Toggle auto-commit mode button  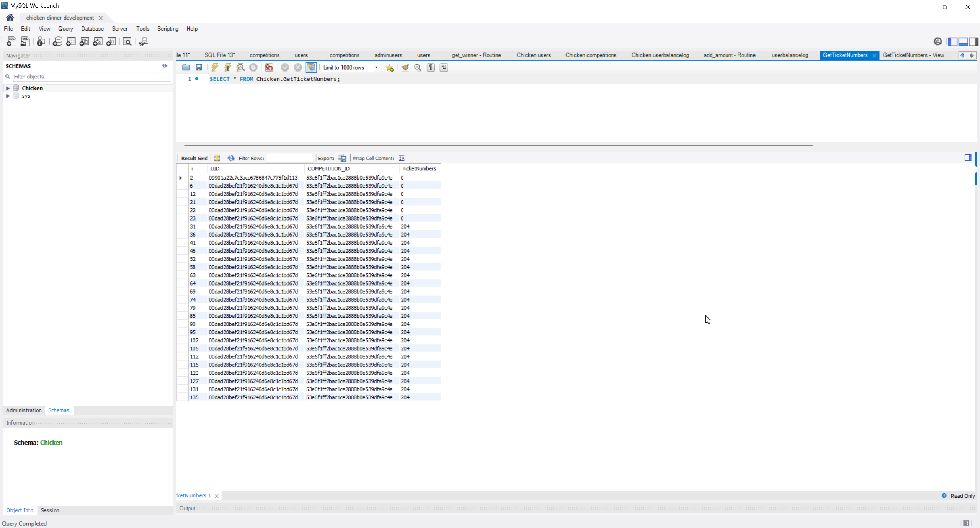(311, 67)
